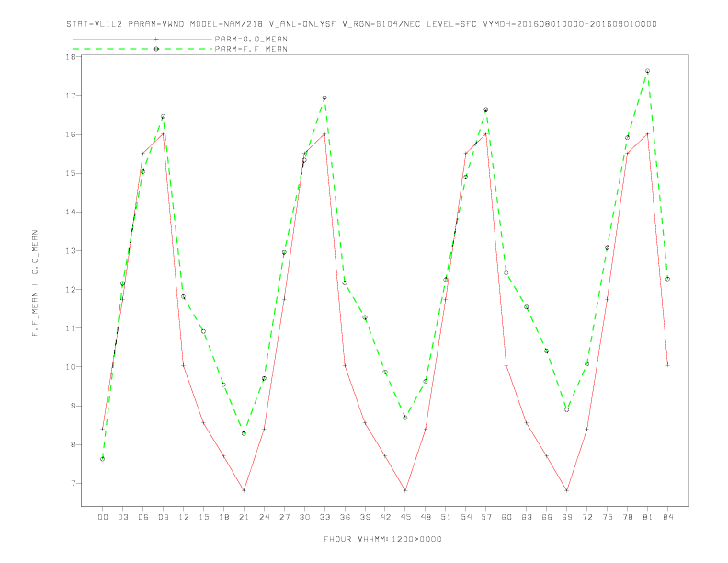Click the y-axis tick label 8
Image resolution: width=728 pixels, height=563 pixels.
[74, 444]
